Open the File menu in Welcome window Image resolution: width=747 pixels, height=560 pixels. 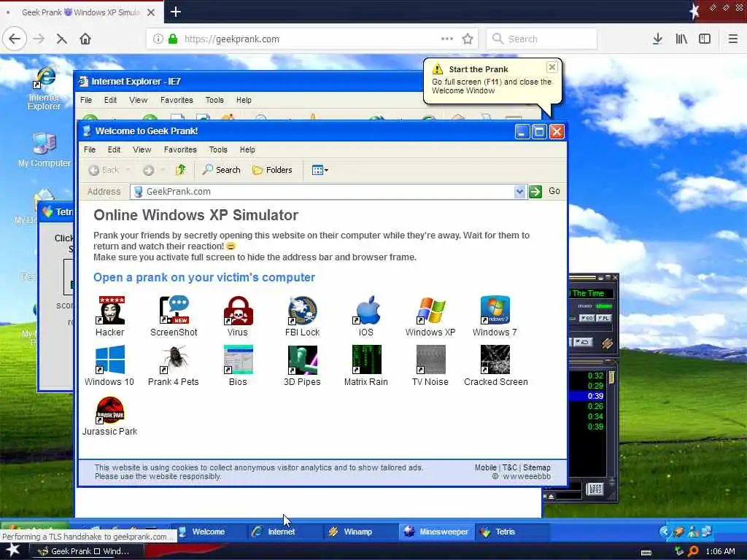[90, 149]
